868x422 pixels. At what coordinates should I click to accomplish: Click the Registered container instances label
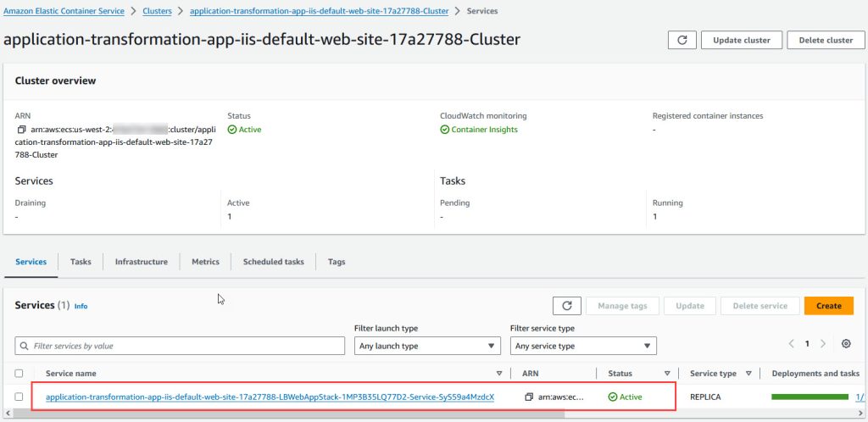click(x=708, y=116)
